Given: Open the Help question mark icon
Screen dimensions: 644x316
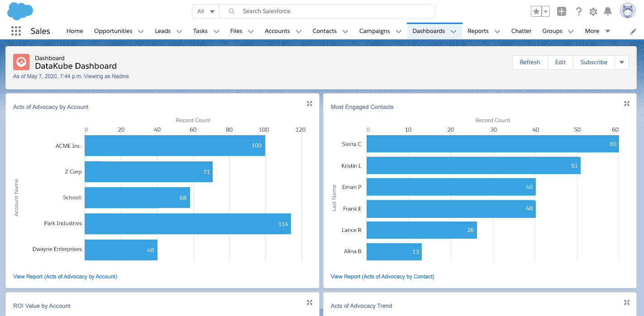Looking at the screenshot, I should tap(578, 11).
